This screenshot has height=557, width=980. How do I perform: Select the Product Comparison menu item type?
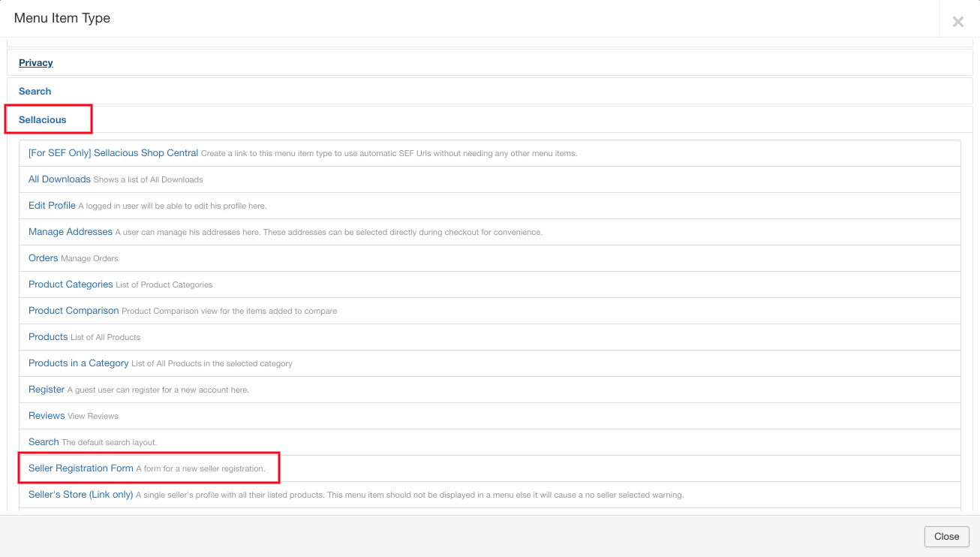(x=74, y=311)
